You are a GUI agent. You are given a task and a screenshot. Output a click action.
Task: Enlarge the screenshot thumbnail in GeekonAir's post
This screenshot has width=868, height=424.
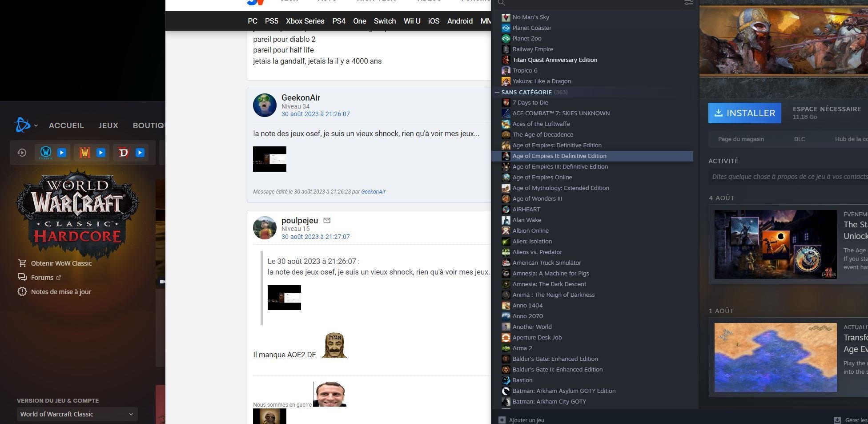click(269, 159)
